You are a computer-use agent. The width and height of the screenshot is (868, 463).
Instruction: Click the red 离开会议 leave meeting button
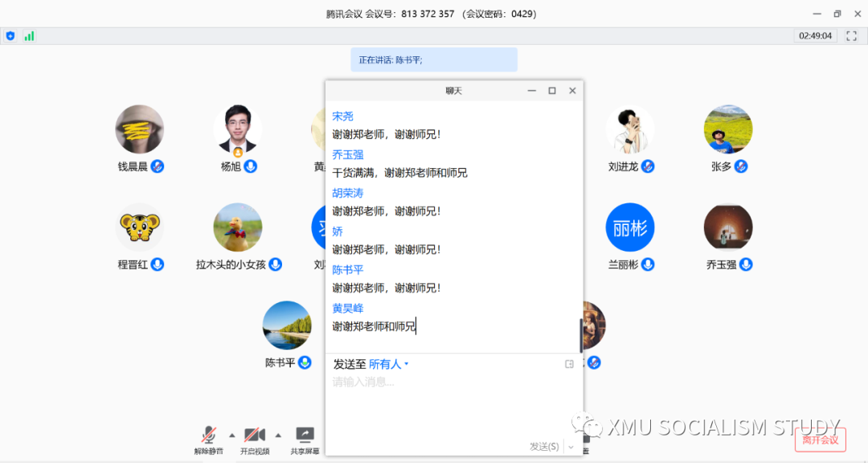pos(820,440)
